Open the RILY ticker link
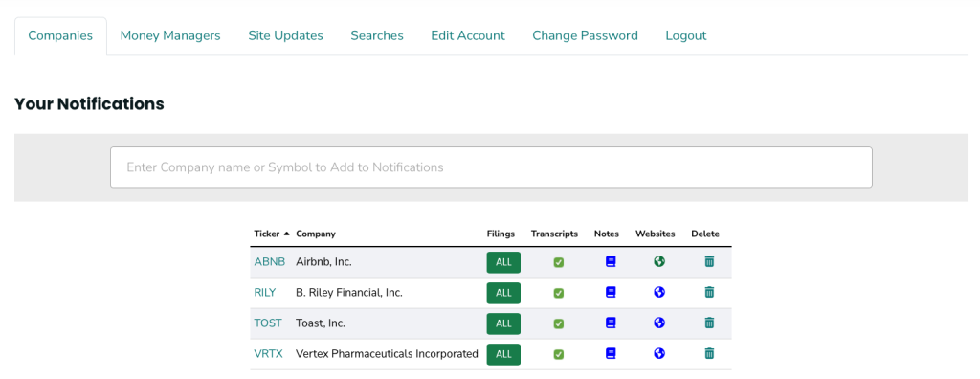This screenshot has width=980, height=379. (264, 293)
